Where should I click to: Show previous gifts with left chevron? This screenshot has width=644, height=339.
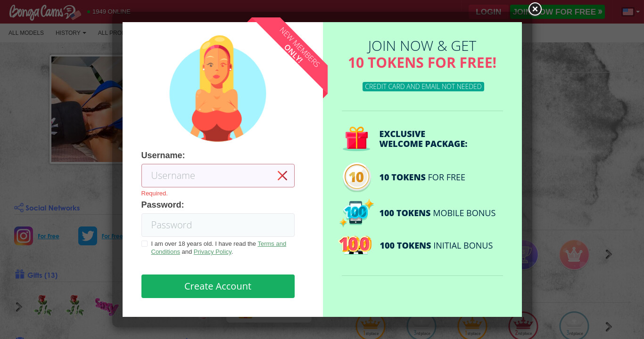pyautogui.click(x=19, y=307)
